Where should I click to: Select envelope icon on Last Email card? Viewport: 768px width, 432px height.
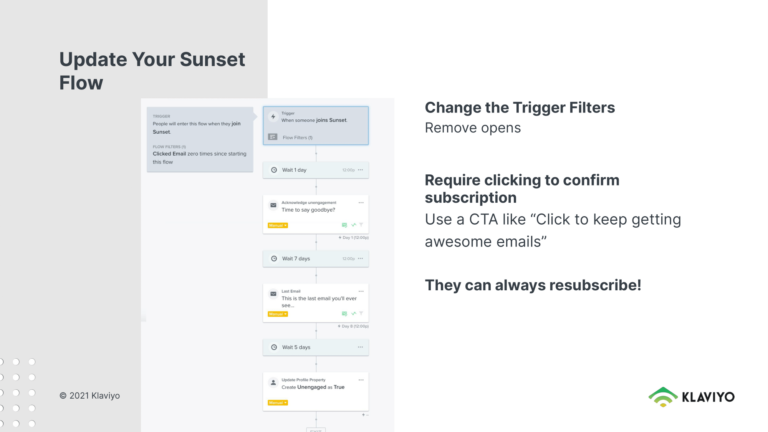[x=273, y=294]
